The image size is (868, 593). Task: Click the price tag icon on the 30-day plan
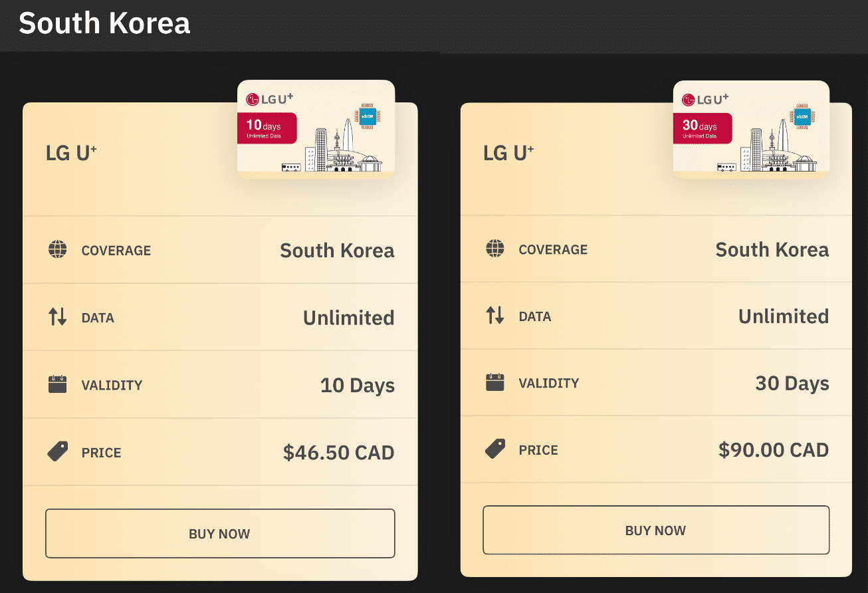point(495,449)
